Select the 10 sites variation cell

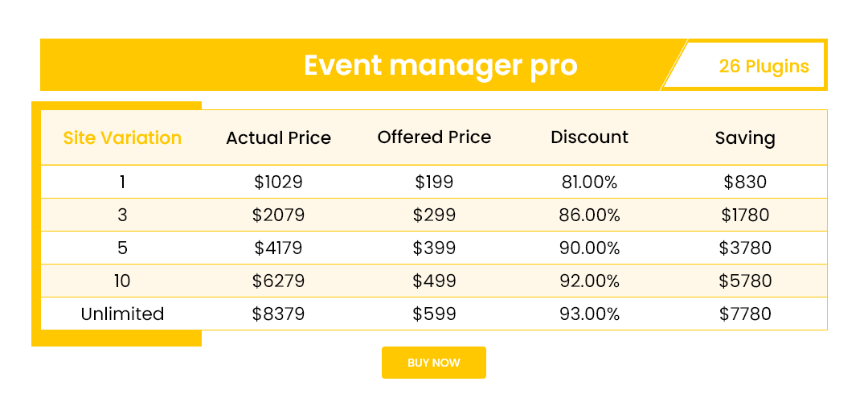pos(122,281)
